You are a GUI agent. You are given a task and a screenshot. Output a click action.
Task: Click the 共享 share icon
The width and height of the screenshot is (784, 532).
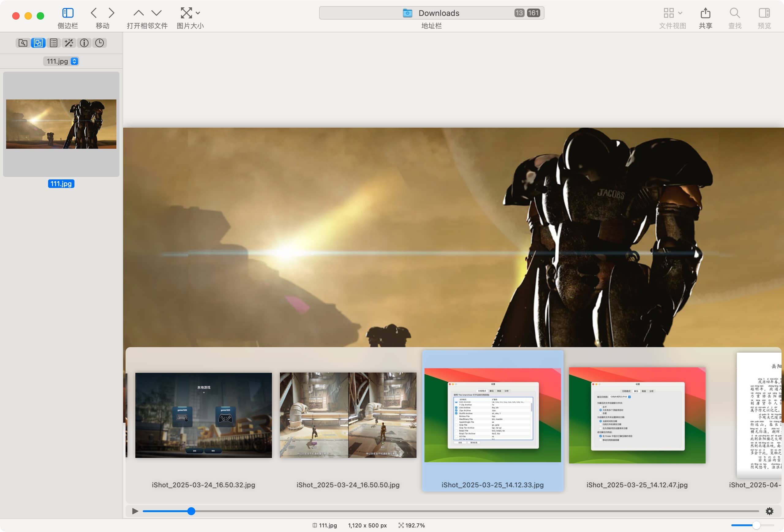click(x=705, y=13)
